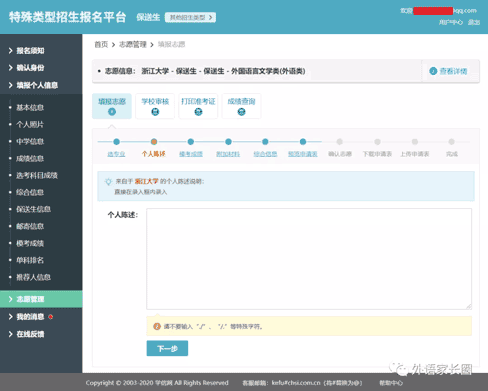This screenshot has height=391, width=488.
Task: Click red notification dot beside 我的消息
Action: pos(51,317)
